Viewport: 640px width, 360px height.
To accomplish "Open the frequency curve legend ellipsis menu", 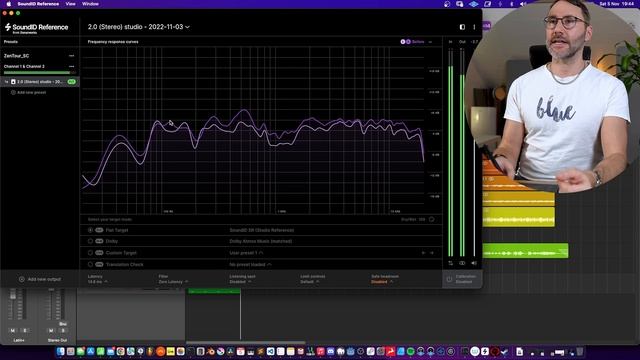I will pos(430,42).
